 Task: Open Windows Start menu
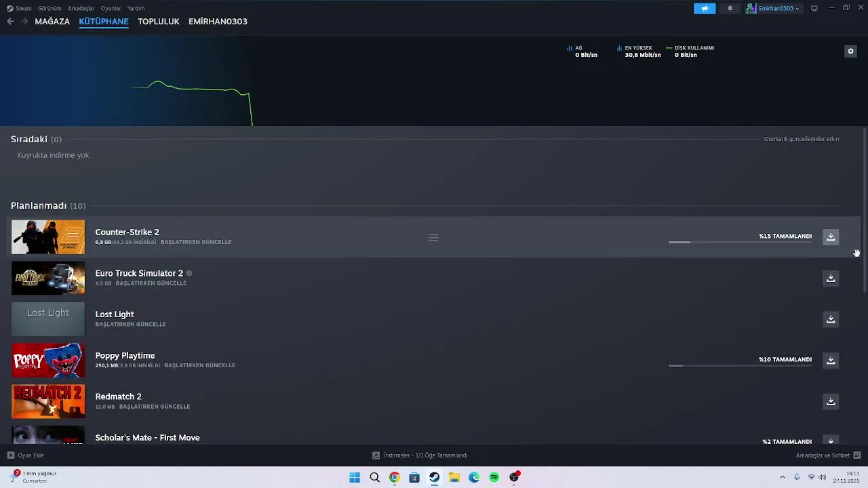(355, 477)
